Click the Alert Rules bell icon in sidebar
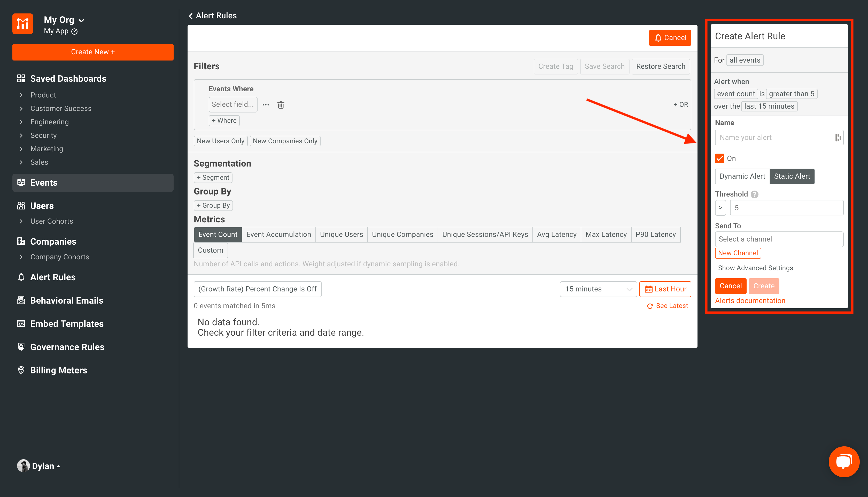Image resolution: width=868 pixels, height=497 pixels. point(21,277)
